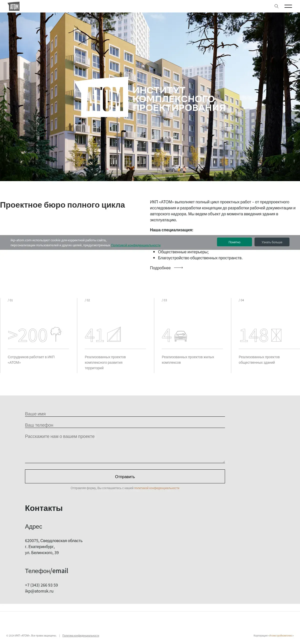
Task: Select the 148 public buildings figure
Action: [254, 335]
